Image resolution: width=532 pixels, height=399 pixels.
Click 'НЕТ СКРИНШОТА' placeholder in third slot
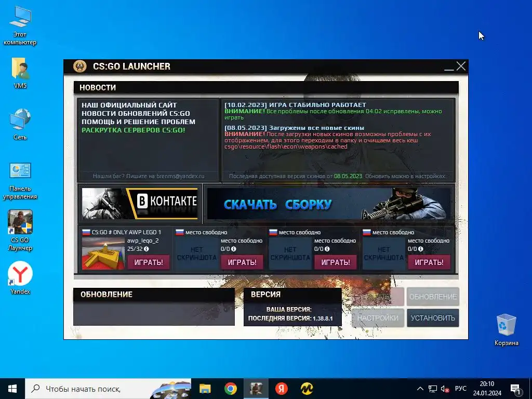click(x=290, y=254)
